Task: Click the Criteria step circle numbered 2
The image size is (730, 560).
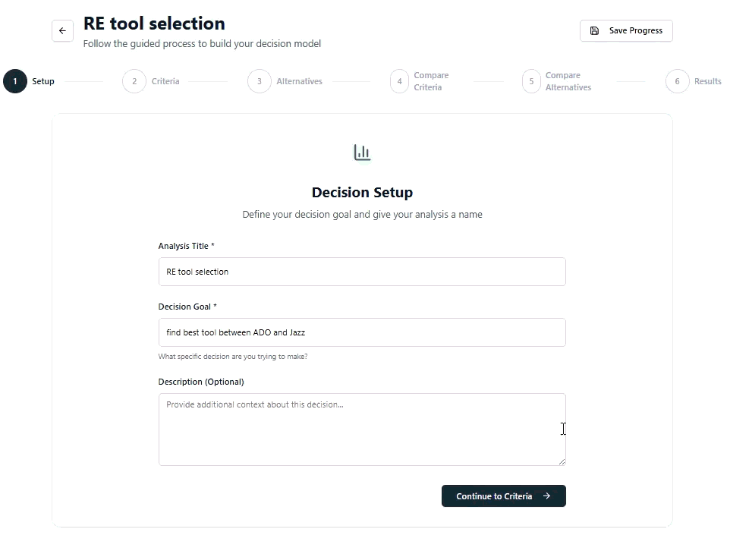Action: pos(134,81)
